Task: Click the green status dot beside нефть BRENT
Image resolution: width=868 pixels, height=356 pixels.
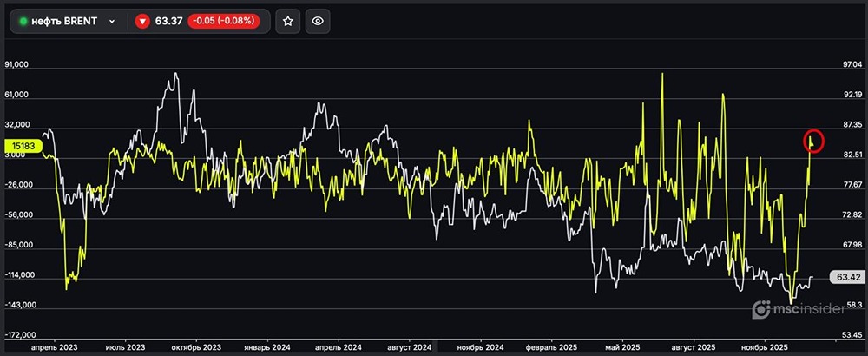Action: (x=23, y=21)
